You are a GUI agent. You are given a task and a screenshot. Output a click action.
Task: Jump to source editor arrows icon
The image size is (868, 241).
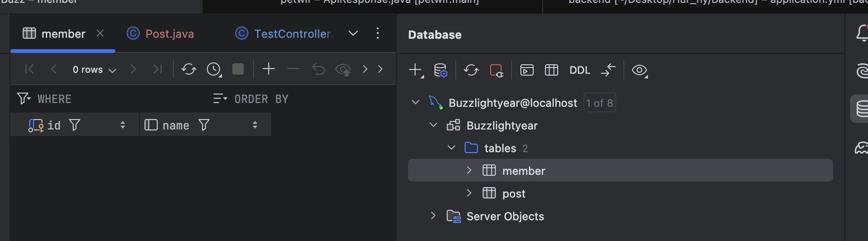point(608,70)
